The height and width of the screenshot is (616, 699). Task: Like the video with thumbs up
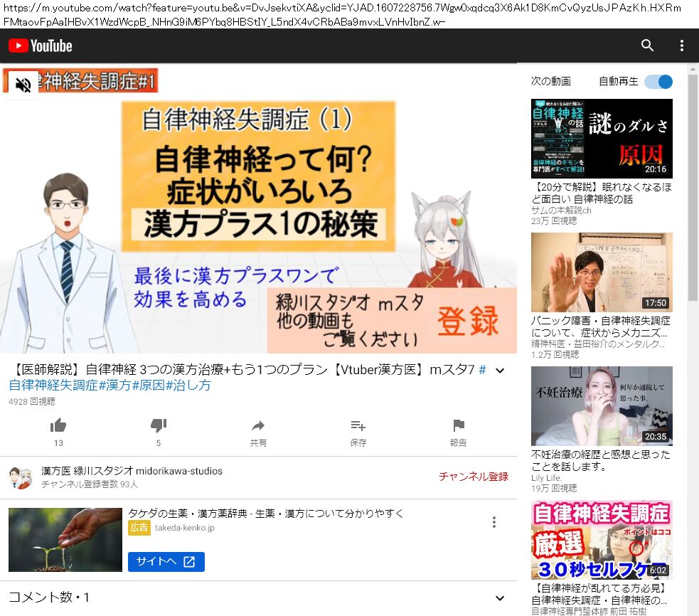click(x=58, y=426)
